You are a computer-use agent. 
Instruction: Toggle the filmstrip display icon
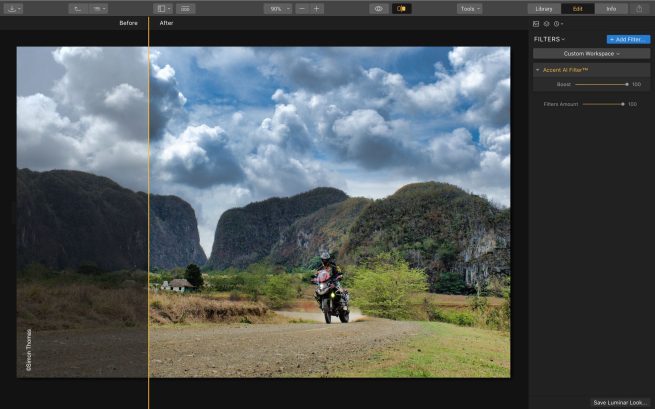[x=187, y=8]
